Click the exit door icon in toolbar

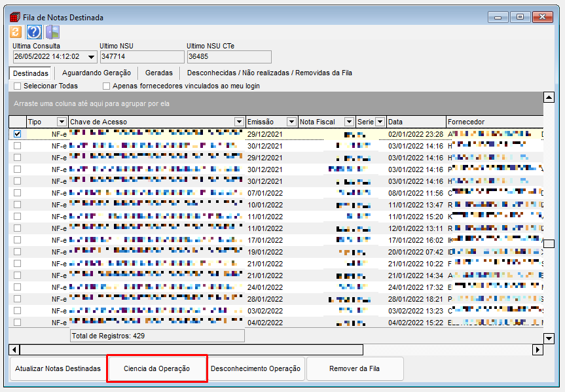[52, 32]
